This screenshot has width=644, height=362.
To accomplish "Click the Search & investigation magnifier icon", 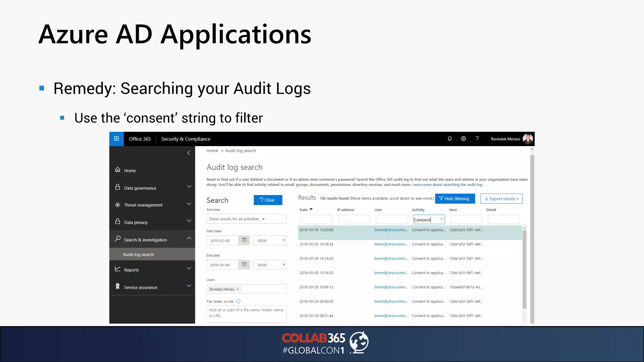I will point(118,239).
